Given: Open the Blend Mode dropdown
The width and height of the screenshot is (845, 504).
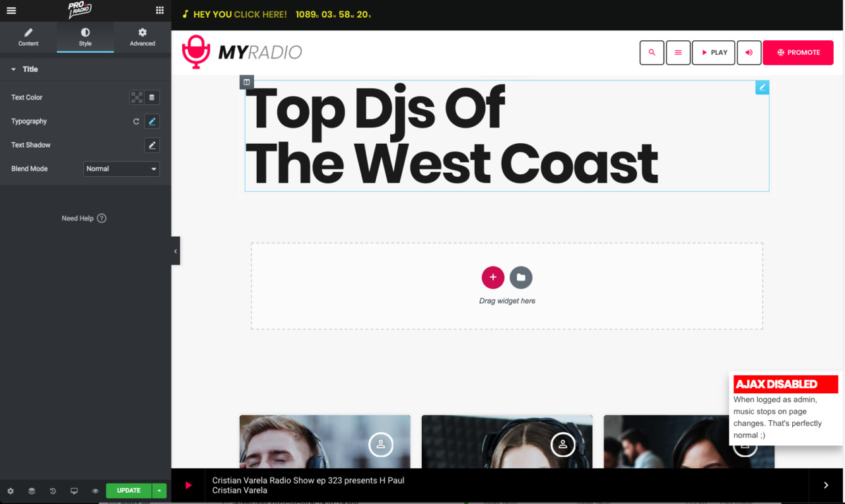Looking at the screenshot, I should [121, 169].
